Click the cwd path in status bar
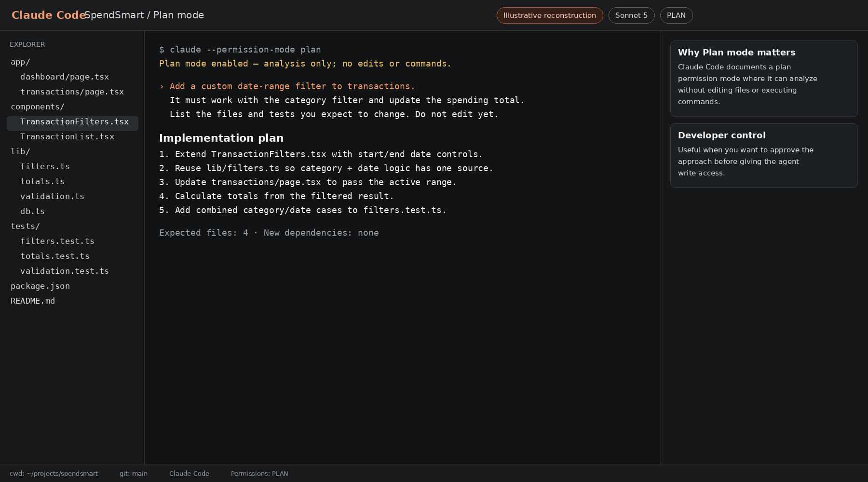868x482 pixels. coord(54,474)
